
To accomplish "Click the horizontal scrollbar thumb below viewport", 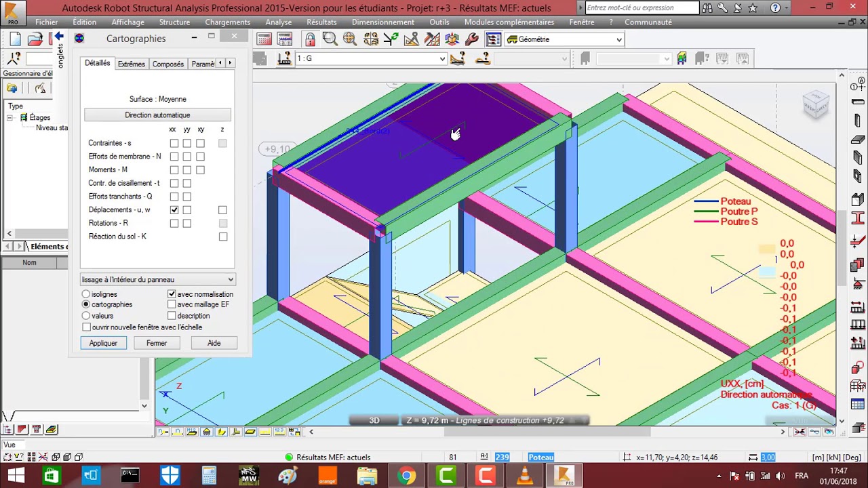I will point(548,432).
